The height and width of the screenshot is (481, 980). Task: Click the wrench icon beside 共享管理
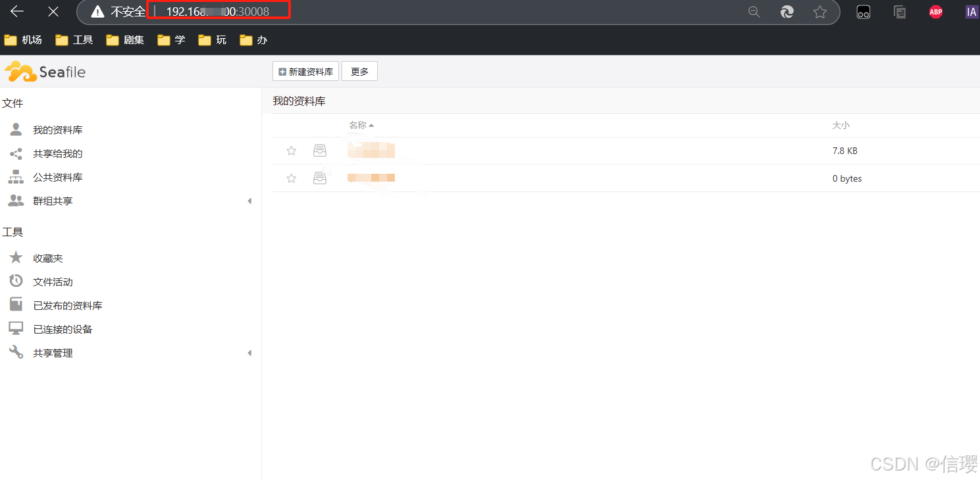[x=15, y=352]
